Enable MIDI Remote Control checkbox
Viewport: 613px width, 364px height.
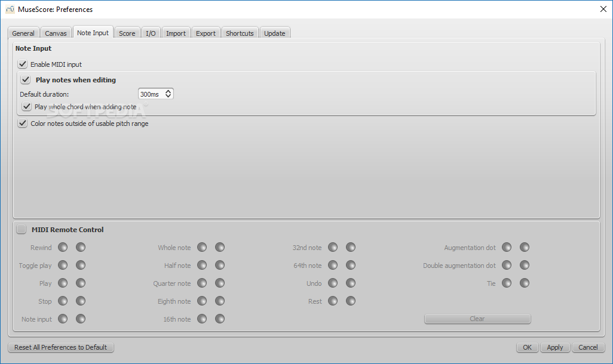(x=21, y=229)
